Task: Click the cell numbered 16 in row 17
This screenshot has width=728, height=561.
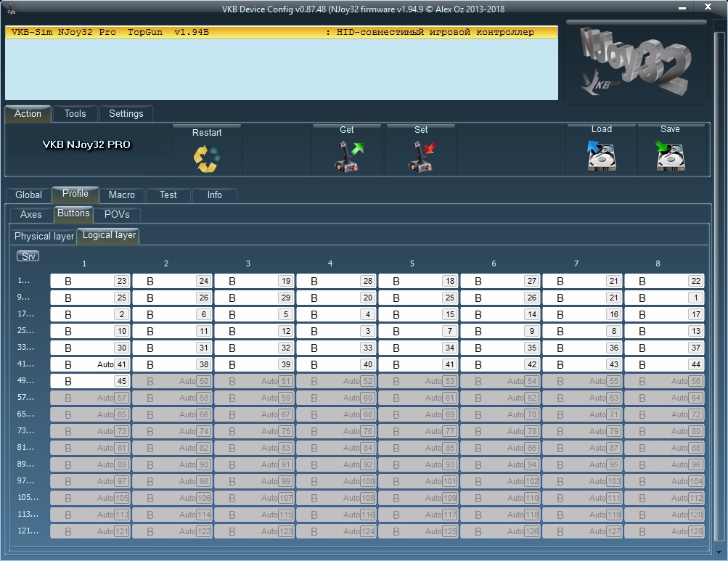Action: click(x=582, y=314)
